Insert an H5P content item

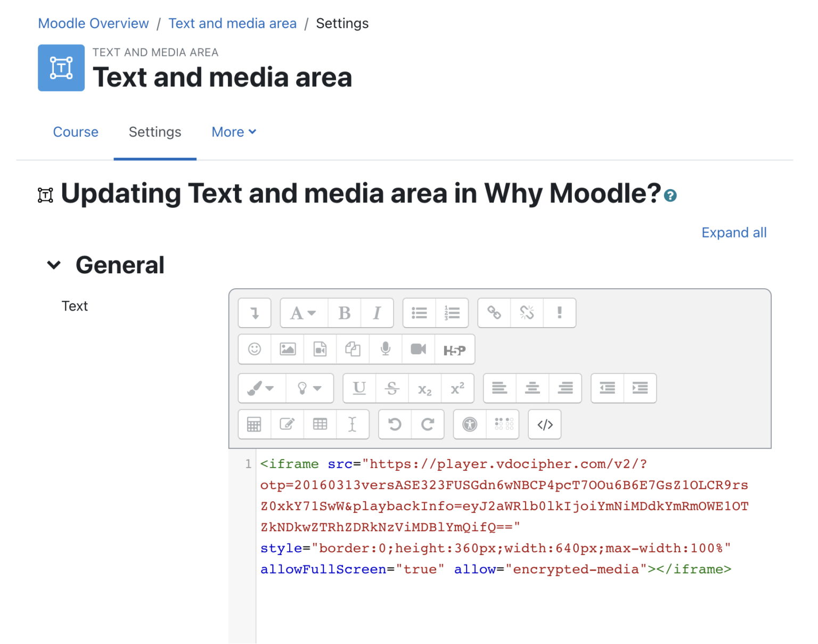[x=454, y=350]
